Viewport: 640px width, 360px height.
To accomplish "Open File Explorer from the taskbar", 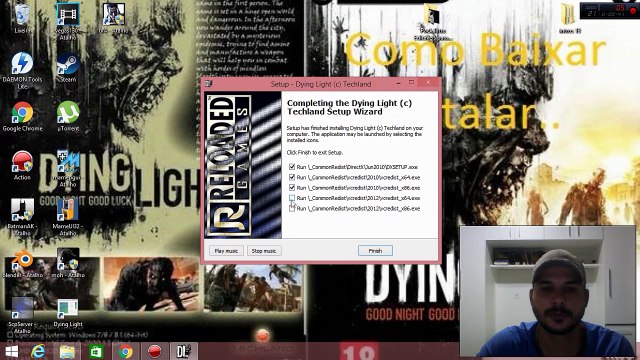I will 67,351.
